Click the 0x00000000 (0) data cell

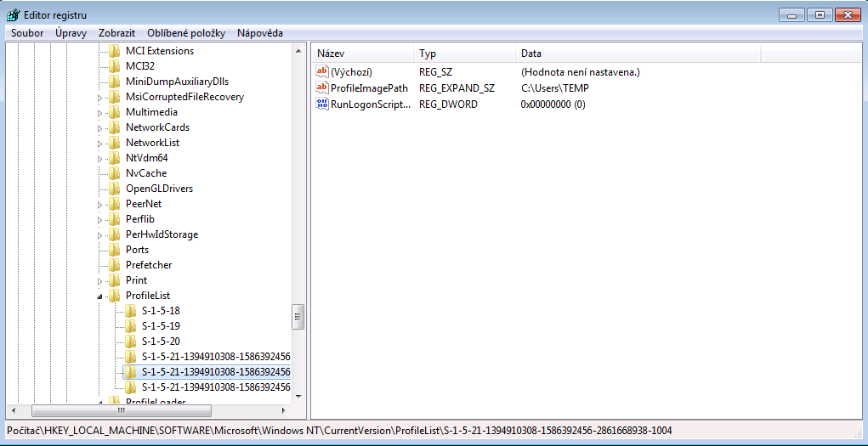(x=553, y=104)
